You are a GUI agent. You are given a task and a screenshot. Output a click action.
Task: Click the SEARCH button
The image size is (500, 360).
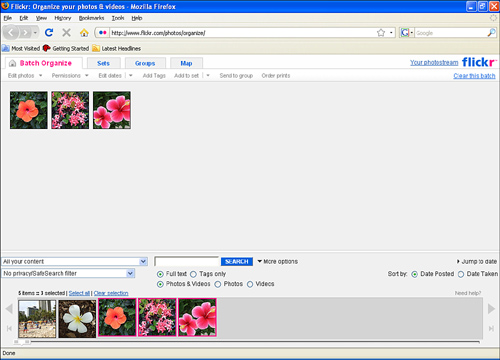(237, 262)
